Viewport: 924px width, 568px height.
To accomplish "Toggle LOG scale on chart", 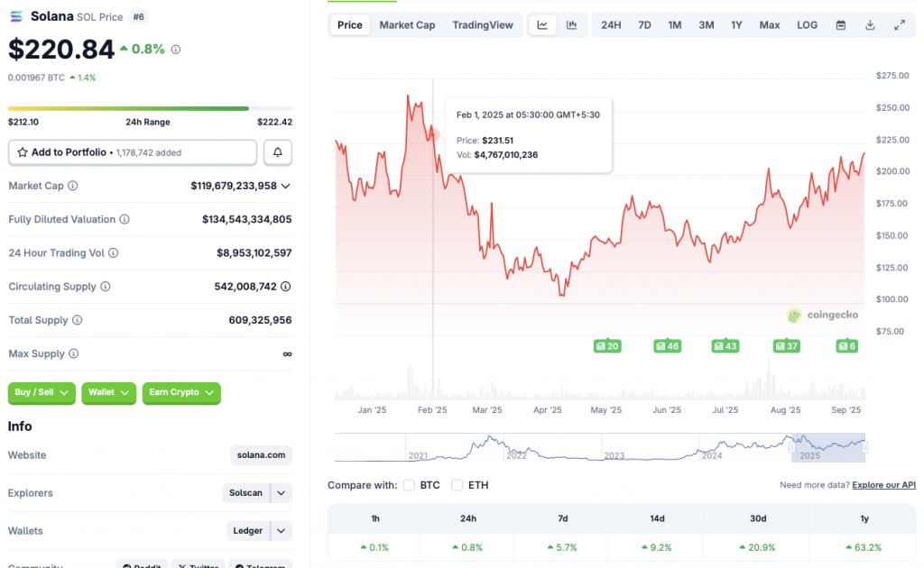I will 807,25.
